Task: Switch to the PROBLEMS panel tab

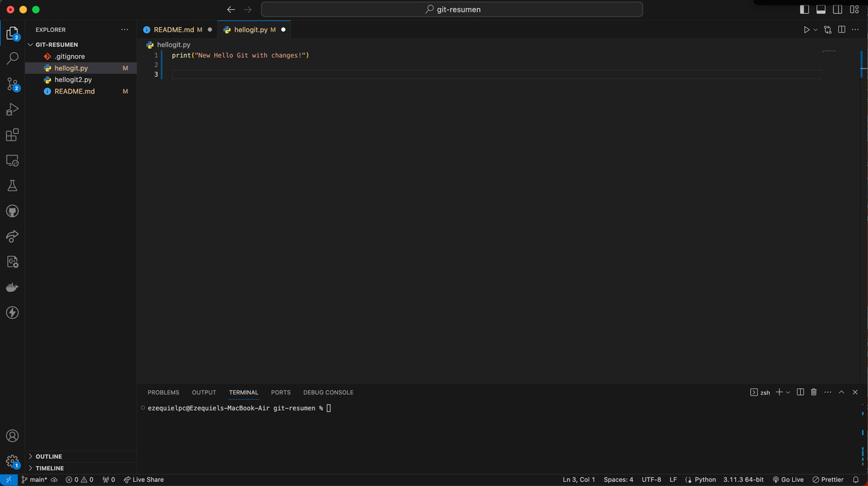Action: click(x=163, y=392)
